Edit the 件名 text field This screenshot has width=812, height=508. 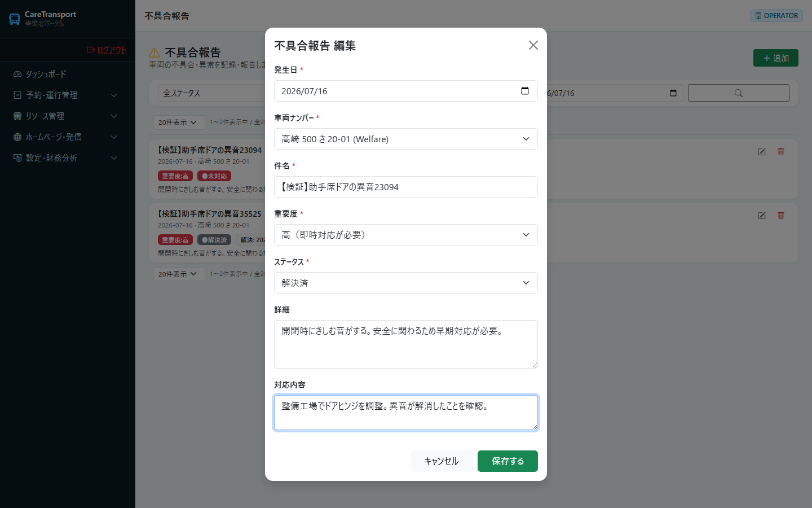click(x=406, y=187)
